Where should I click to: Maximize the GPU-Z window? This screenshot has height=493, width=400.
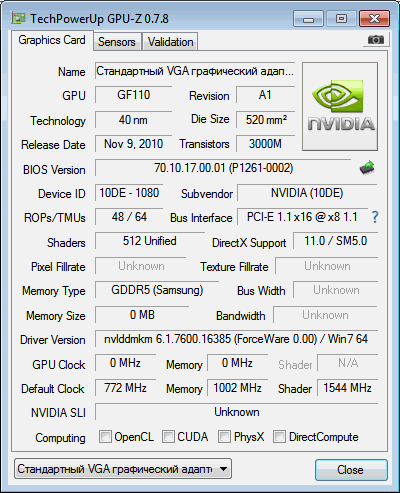click(341, 19)
